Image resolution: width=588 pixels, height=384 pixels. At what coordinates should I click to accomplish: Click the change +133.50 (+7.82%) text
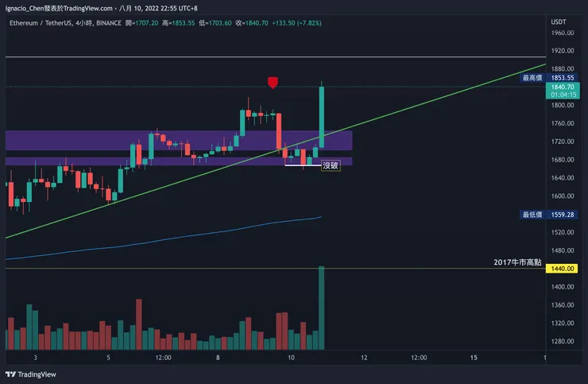(296, 23)
